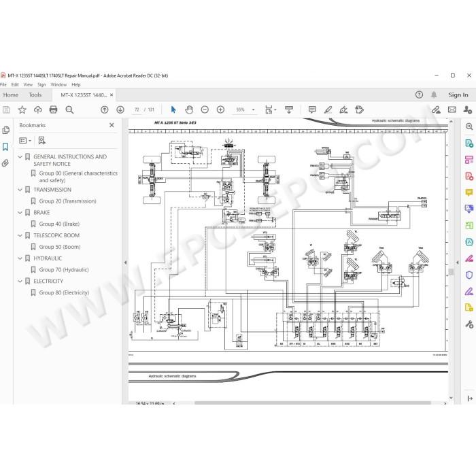
Task: Select the Highlight text pen tool
Action: (x=328, y=109)
